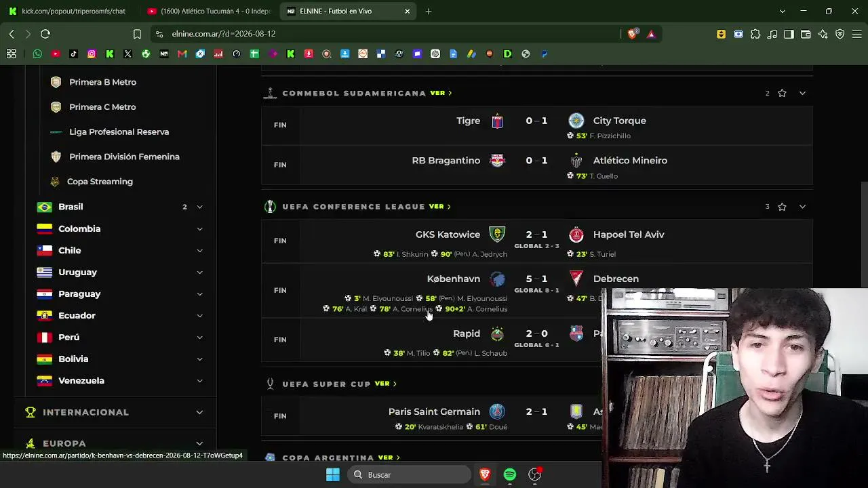Screen dimensions: 868x488
Task: Collapse the UEFA Conference League section
Action: (x=802, y=207)
